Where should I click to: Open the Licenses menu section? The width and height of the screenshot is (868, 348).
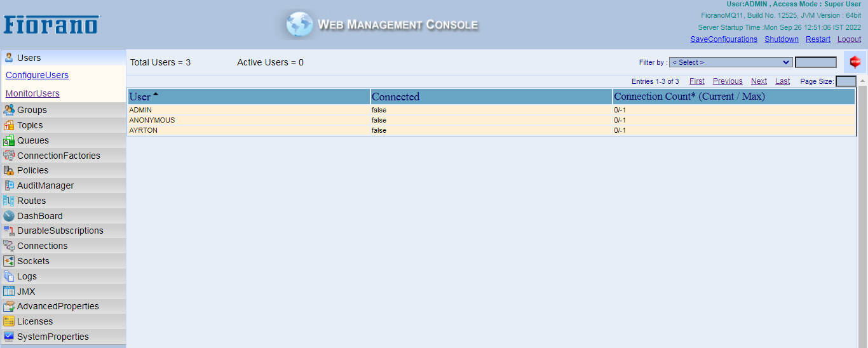(64, 321)
